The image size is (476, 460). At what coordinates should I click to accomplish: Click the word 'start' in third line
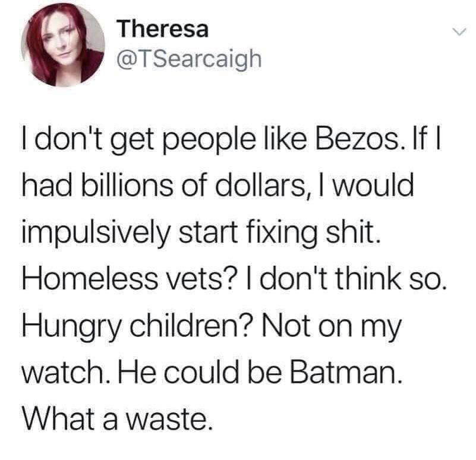(207, 234)
